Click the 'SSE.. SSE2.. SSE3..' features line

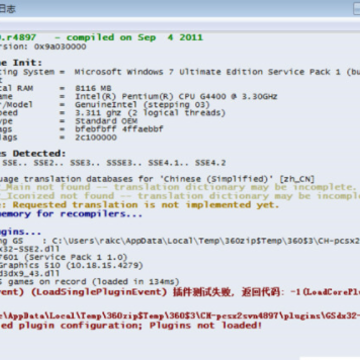pyautogui.click(x=113, y=163)
